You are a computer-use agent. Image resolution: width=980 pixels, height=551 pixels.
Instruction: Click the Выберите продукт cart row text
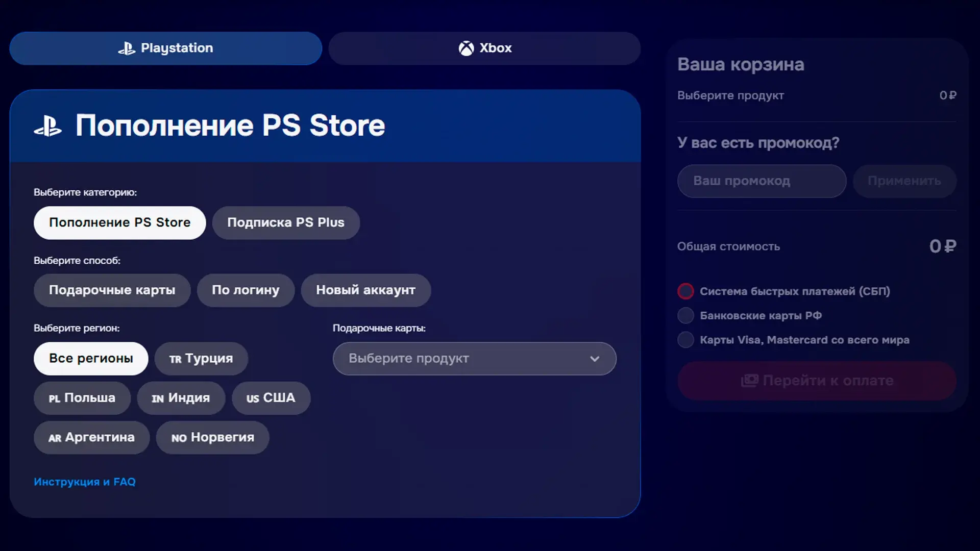[730, 96]
